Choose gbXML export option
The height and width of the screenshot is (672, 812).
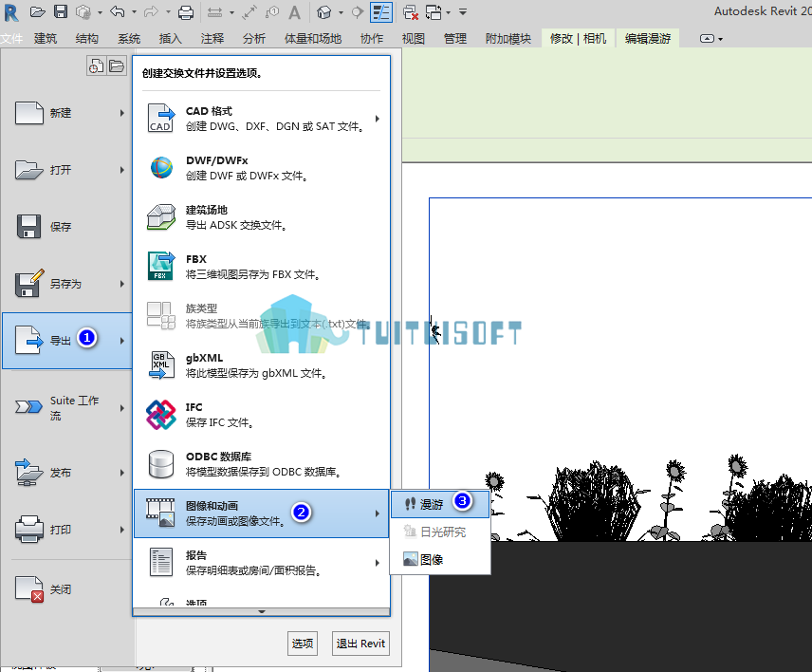point(261,365)
